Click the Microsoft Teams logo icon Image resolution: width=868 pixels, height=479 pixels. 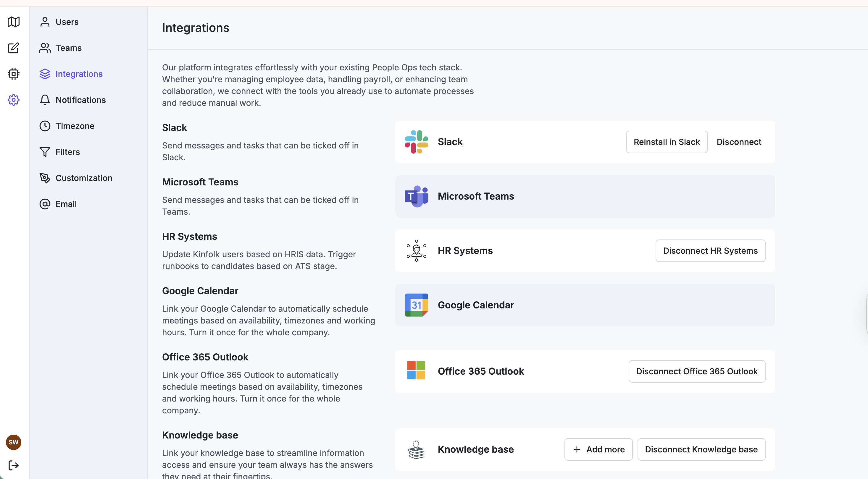417,196
